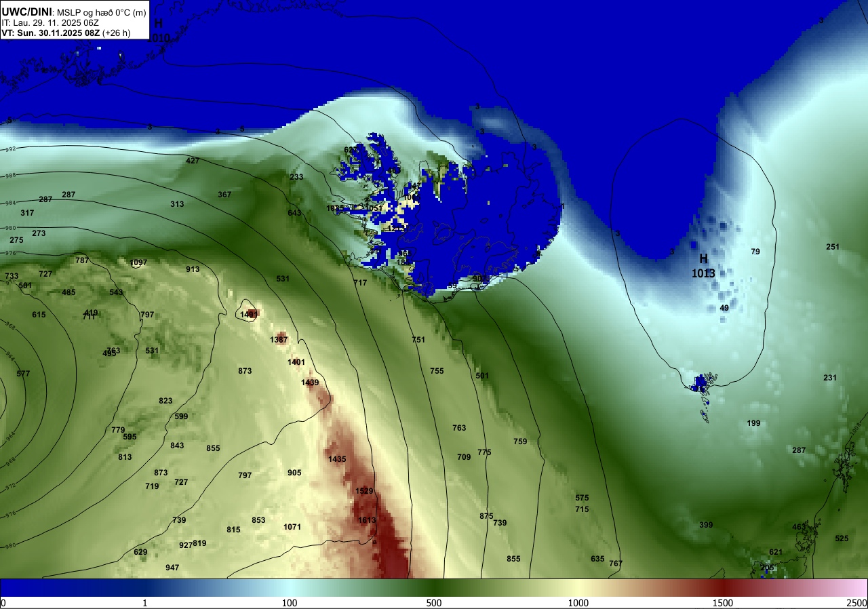Click the initial time 'IT: Lau. 29. 11. 2025 06Z'
868x609 pixels.
(x=50, y=22)
